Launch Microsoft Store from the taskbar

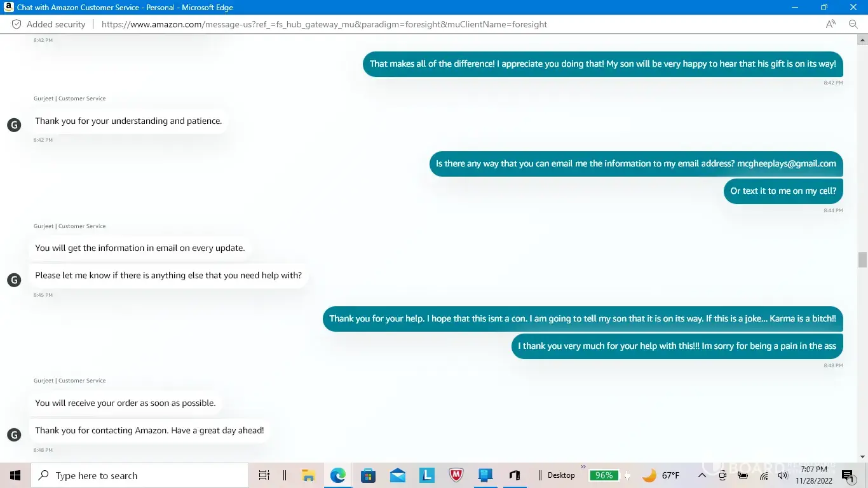pos(368,475)
